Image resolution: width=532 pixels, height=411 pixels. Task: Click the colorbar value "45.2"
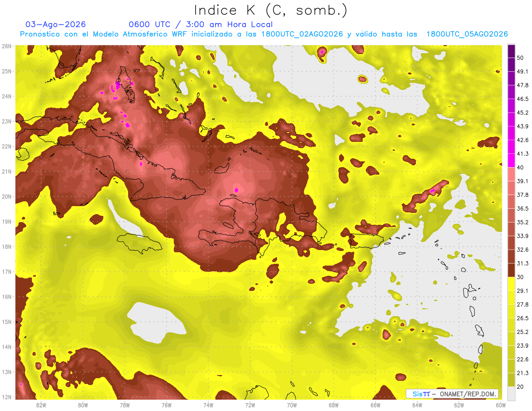coord(523,112)
